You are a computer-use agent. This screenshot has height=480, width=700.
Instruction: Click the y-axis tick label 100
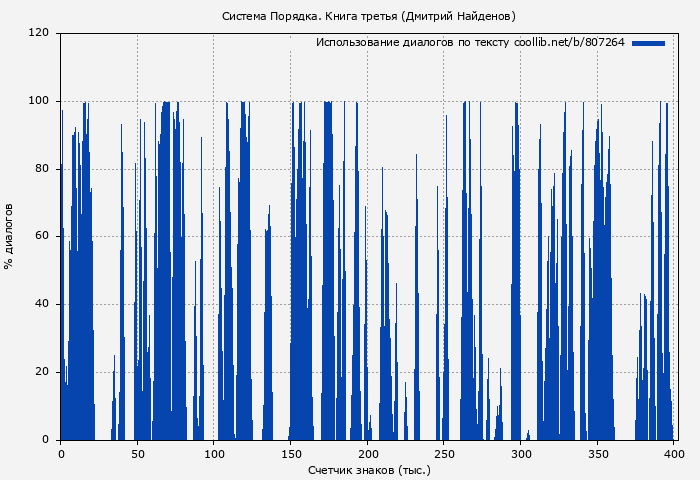click(x=39, y=101)
